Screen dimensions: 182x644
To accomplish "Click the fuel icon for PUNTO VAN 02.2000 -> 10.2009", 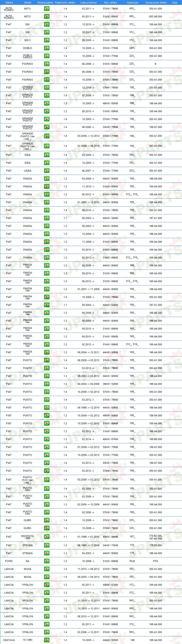I will pyautogui.click(x=47, y=504).
